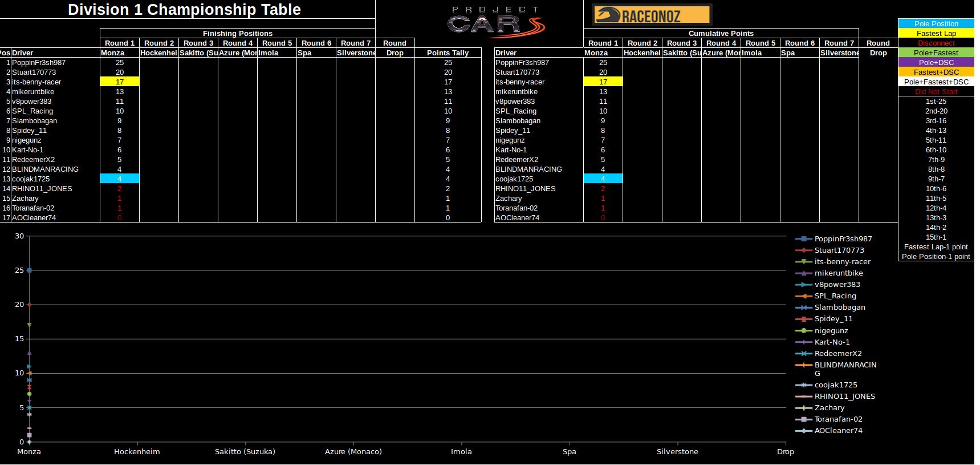Click red 0 for AOCleaner74 in Cumulative Points
This screenshot has width=980, height=465.
point(603,217)
